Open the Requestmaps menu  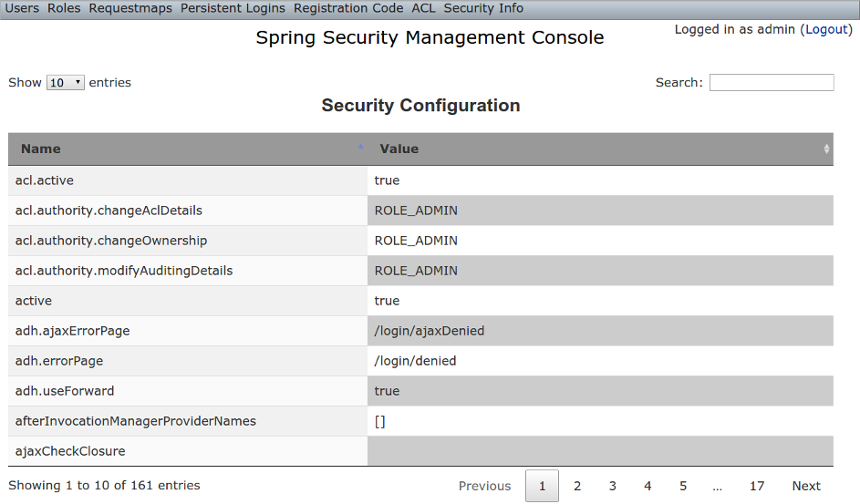130,8
